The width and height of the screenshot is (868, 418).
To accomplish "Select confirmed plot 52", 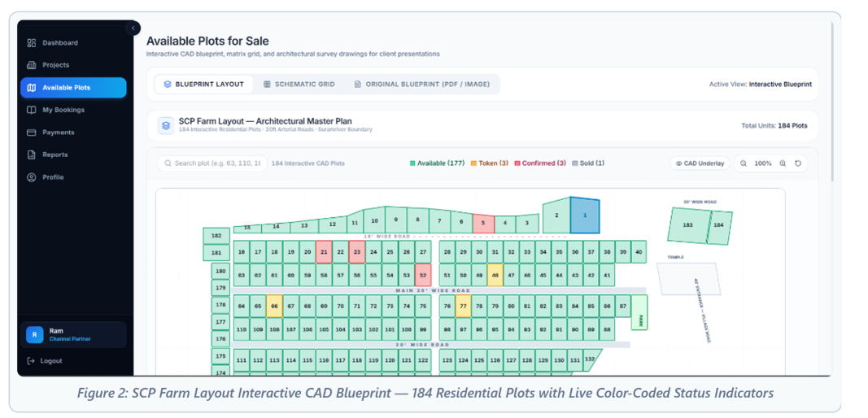I will [423, 275].
